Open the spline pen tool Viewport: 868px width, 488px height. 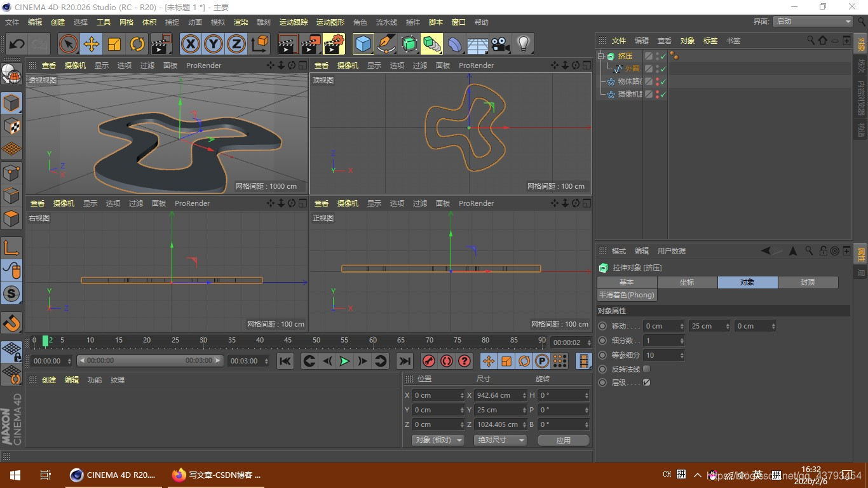click(386, 44)
